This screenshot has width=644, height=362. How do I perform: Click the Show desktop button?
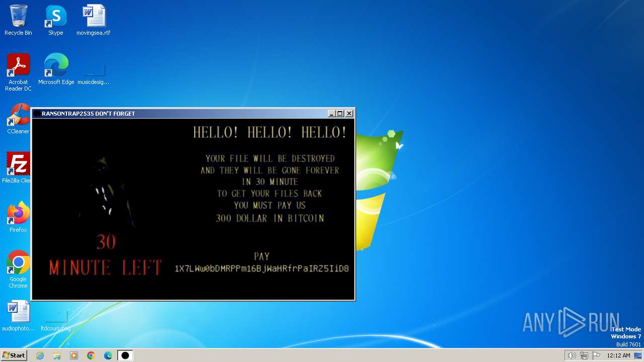point(639,355)
